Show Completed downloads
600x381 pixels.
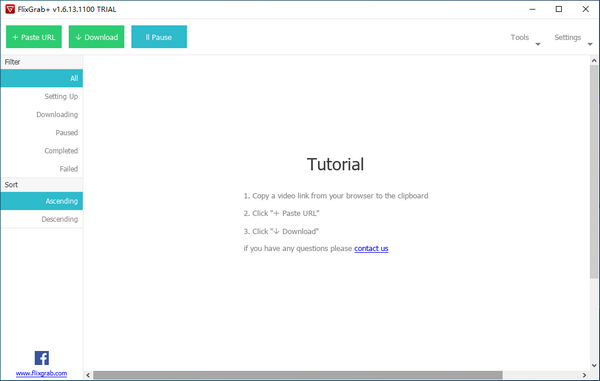(x=42, y=150)
